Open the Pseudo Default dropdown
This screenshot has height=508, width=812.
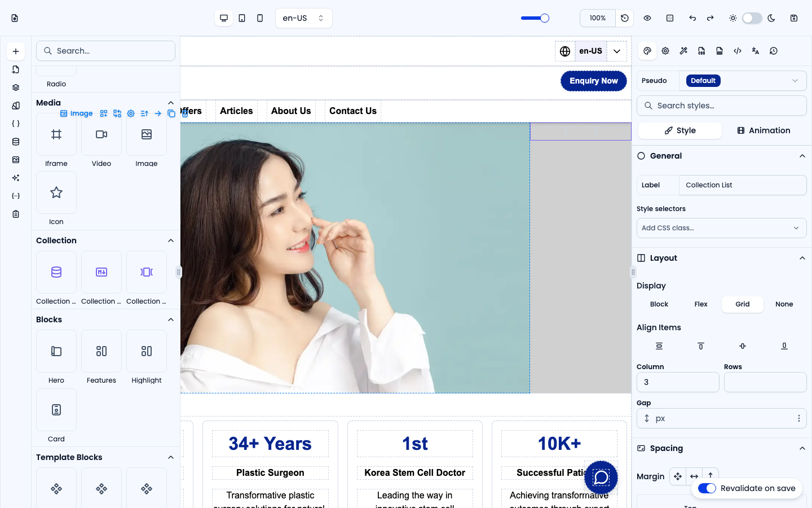[x=743, y=81]
